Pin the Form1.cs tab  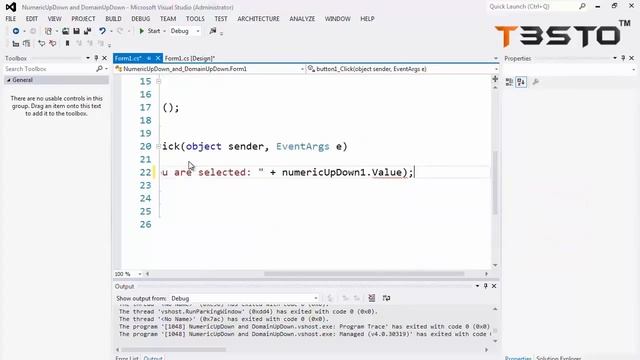(x=149, y=58)
